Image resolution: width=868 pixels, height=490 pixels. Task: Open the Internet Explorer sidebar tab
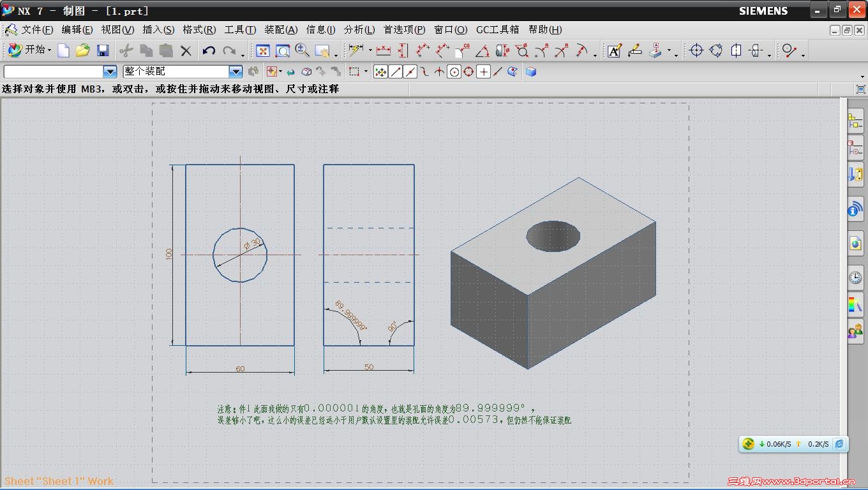855,243
